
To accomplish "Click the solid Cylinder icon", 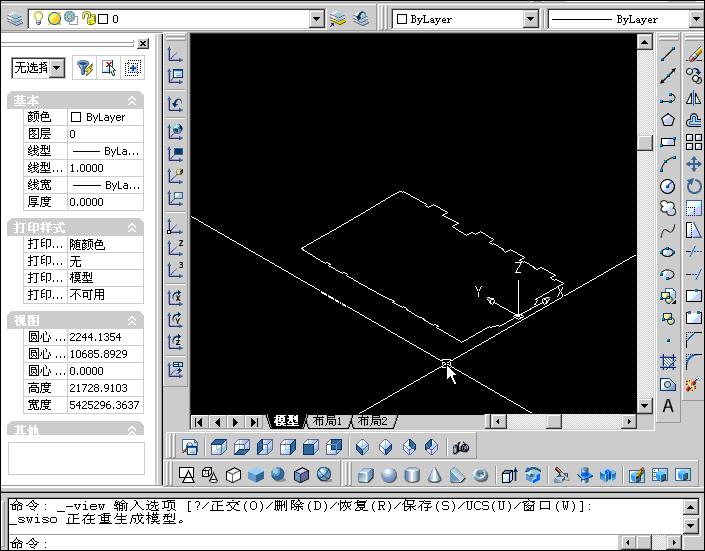I will click(x=412, y=475).
